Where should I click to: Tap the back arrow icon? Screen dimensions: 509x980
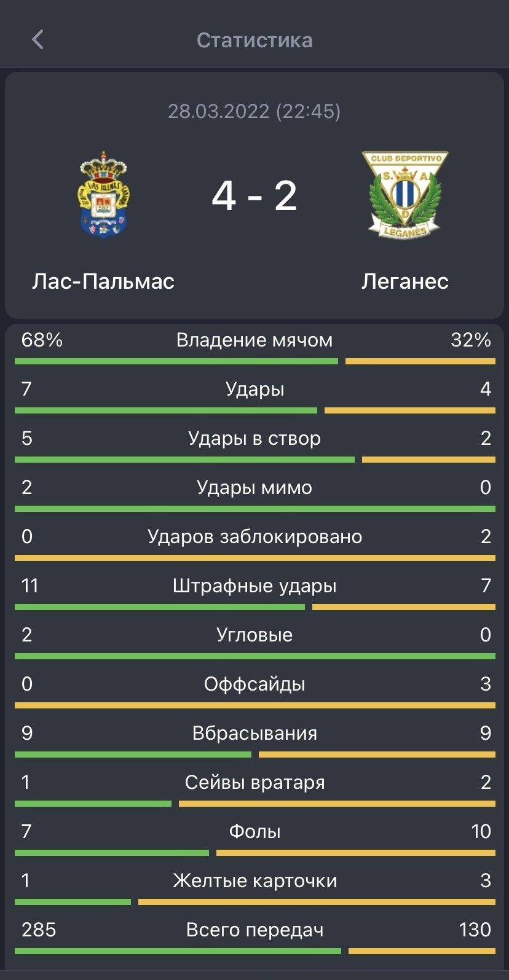[x=38, y=40]
